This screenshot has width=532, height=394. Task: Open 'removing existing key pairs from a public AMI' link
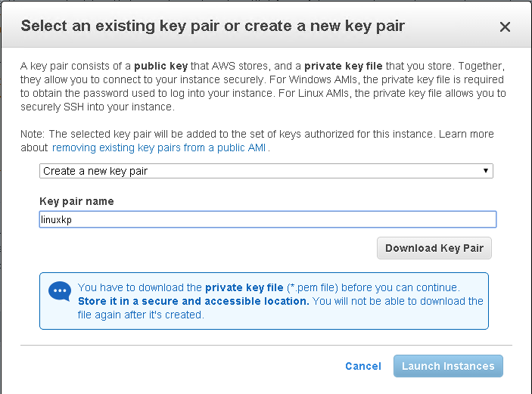click(159, 147)
